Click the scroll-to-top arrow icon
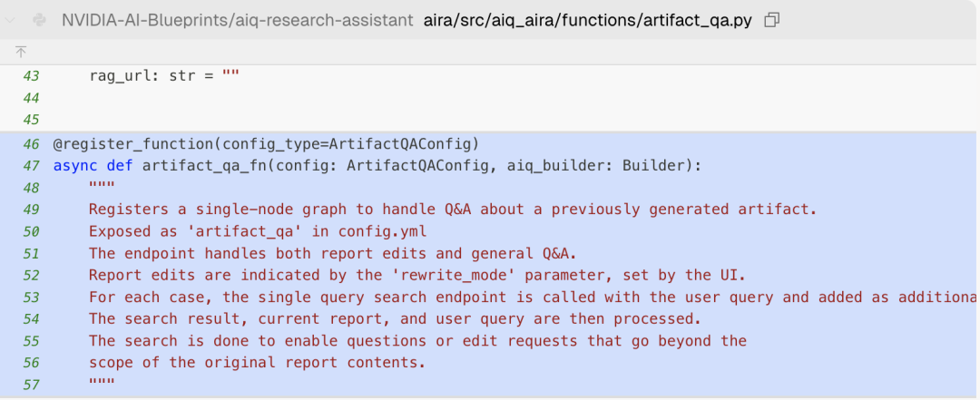980x400 pixels. coord(21,53)
